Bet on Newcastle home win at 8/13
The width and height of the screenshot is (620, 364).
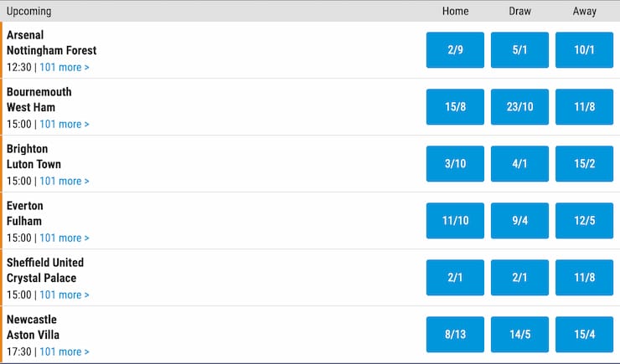(x=455, y=335)
